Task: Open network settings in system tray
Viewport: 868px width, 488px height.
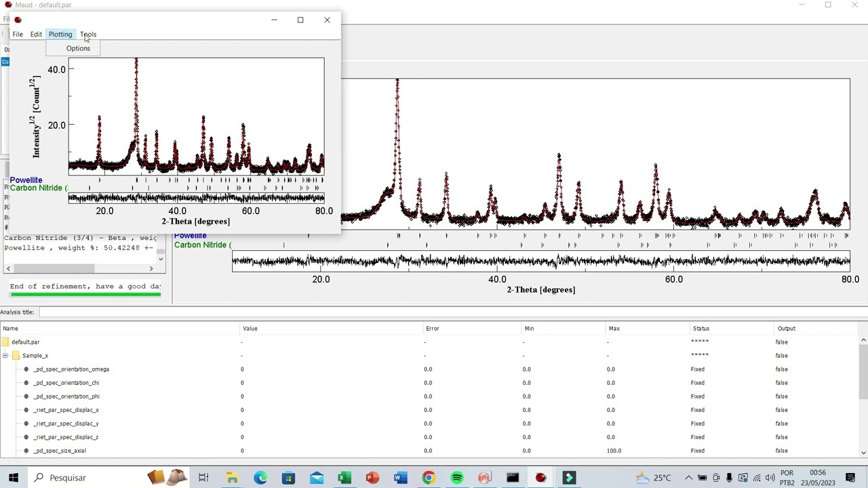Action: point(757,478)
